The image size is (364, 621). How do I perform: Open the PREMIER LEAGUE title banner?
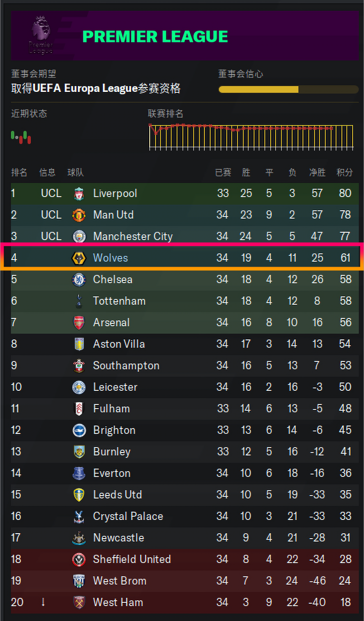[x=155, y=36]
